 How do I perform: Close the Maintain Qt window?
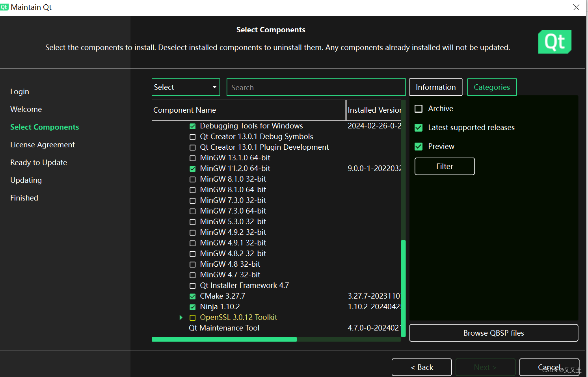pos(576,7)
